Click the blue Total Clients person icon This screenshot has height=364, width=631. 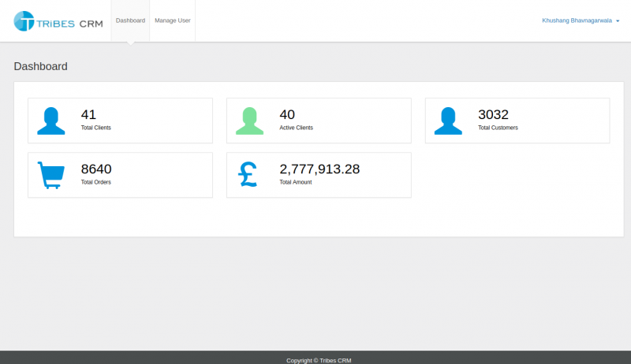(x=51, y=121)
